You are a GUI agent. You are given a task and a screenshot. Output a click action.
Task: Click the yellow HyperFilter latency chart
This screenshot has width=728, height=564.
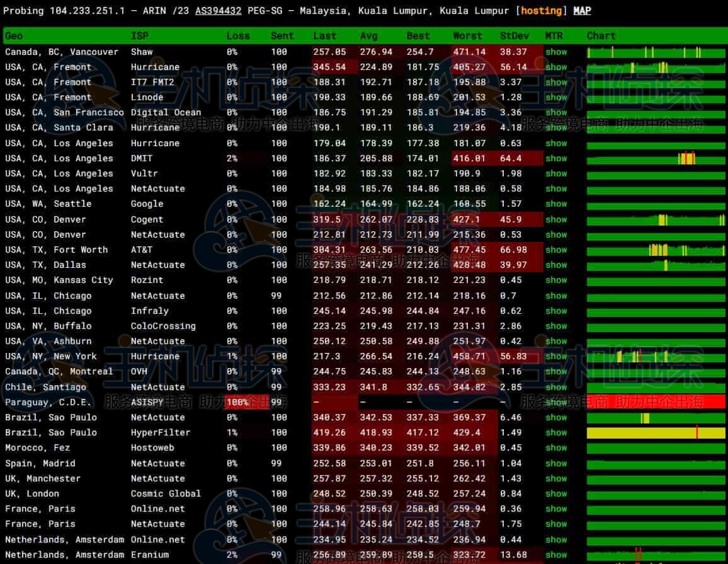(656, 432)
